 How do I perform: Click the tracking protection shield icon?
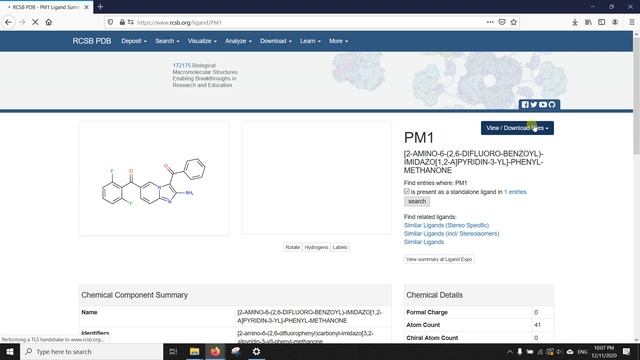110,22
